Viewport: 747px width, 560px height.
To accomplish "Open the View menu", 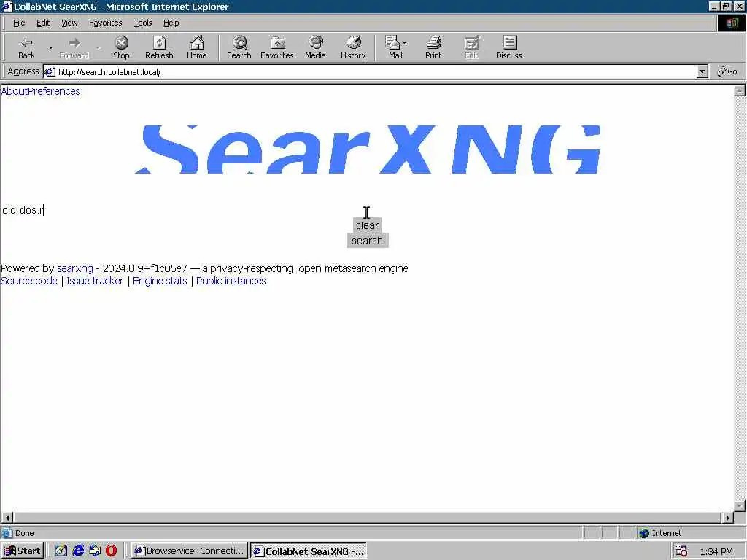I will [69, 23].
